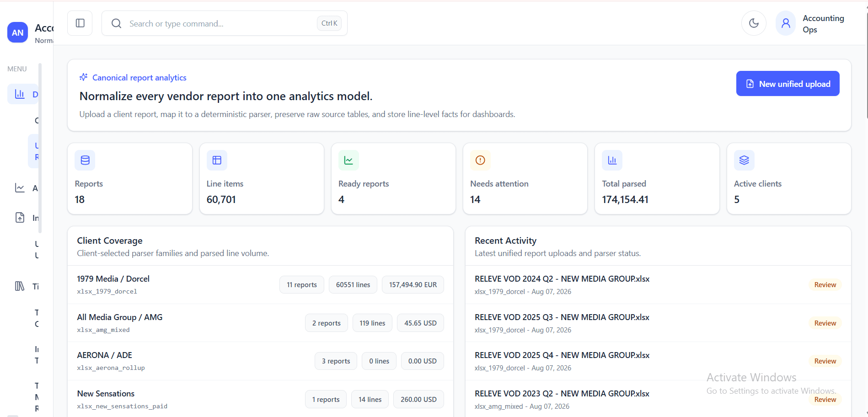The height and width of the screenshot is (417, 868).
Task: Click the 60551 lines badge
Action: (353, 284)
